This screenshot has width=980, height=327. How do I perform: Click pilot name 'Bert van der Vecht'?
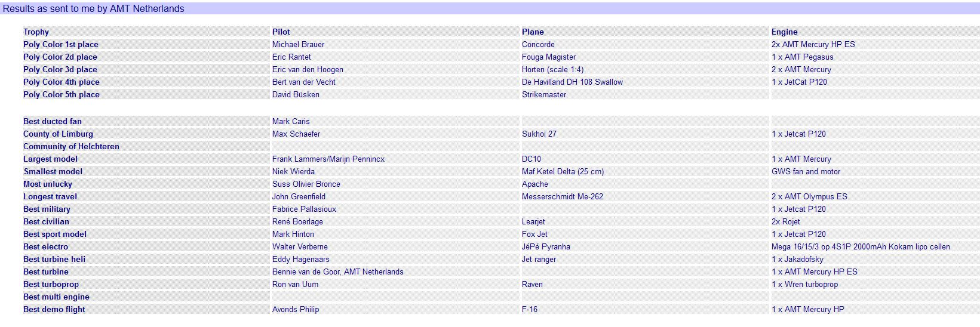coord(304,82)
